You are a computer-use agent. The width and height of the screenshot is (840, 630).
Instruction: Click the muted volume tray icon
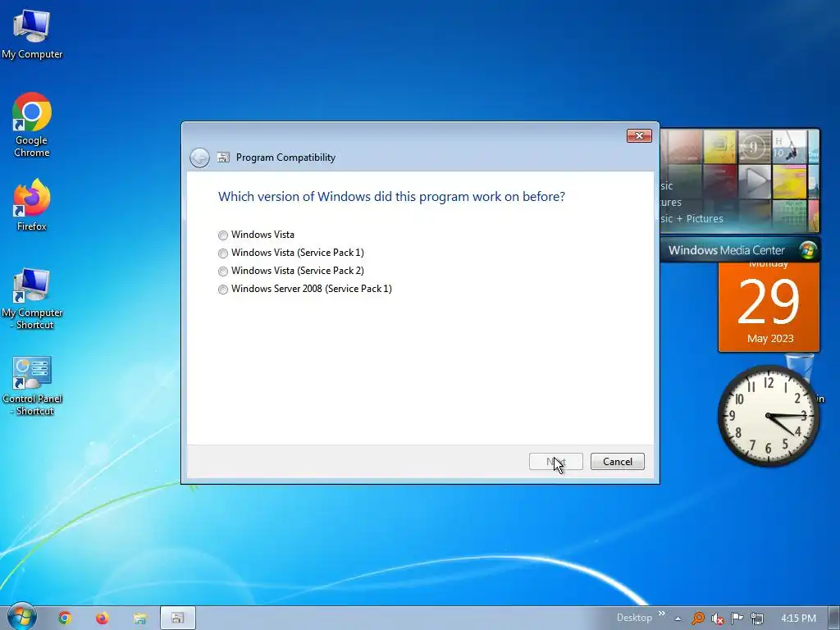(x=717, y=619)
